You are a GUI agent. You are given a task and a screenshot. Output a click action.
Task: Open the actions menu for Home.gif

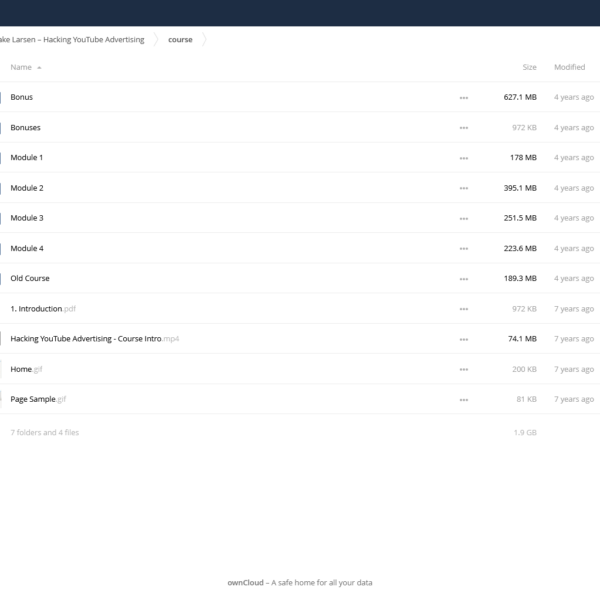click(x=464, y=370)
